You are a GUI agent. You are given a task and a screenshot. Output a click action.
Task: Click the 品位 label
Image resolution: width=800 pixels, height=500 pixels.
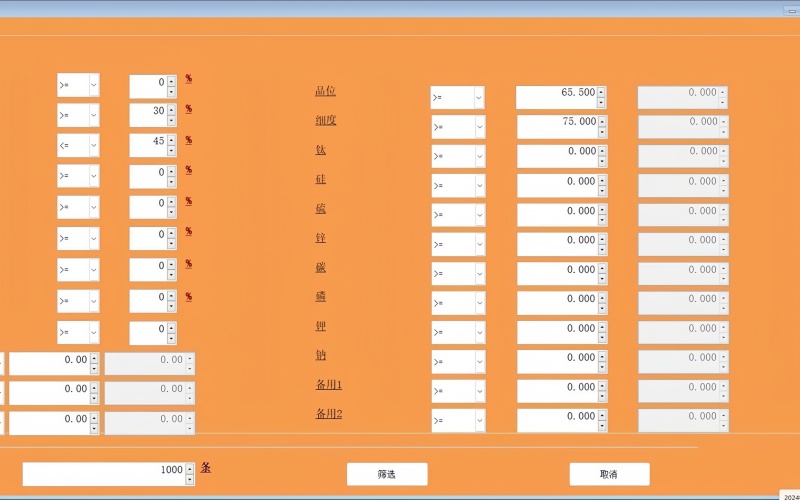(x=325, y=91)
